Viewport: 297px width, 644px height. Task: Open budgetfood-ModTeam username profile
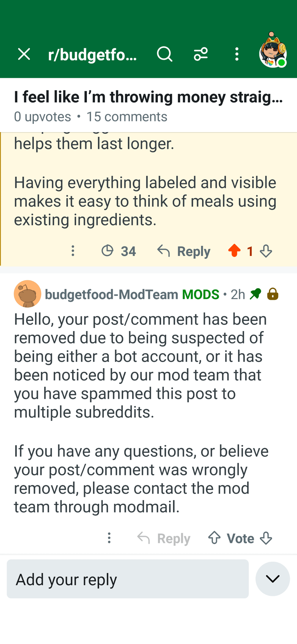click(x=111, y=294)
